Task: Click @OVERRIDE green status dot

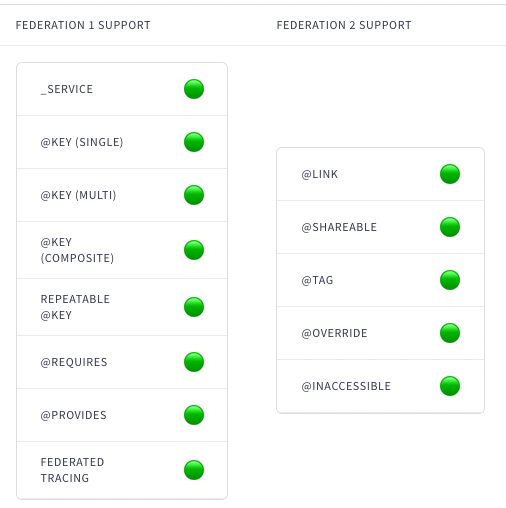Action: (450, 333)
